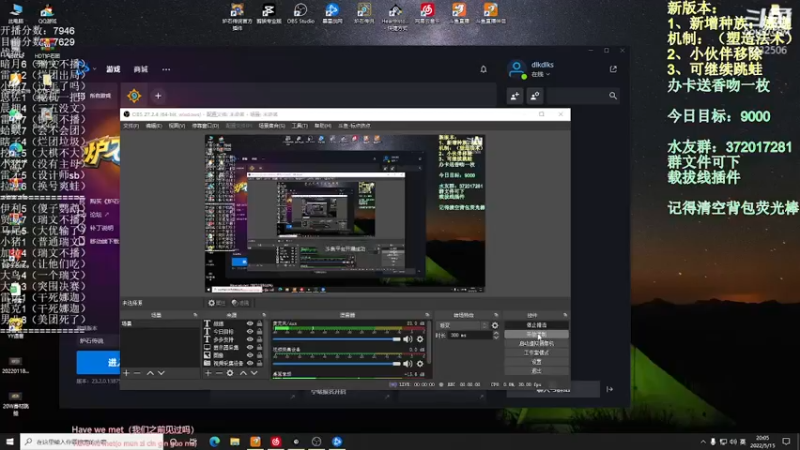The image size is (800, 450).
Task: Toggle lock on 今日目标 source
Action: coord(260,332)
